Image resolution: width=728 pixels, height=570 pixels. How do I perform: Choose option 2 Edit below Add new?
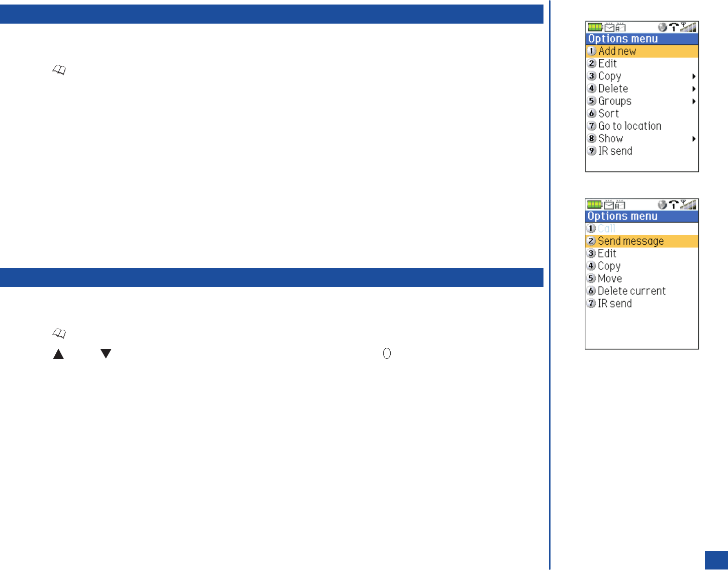642,64
